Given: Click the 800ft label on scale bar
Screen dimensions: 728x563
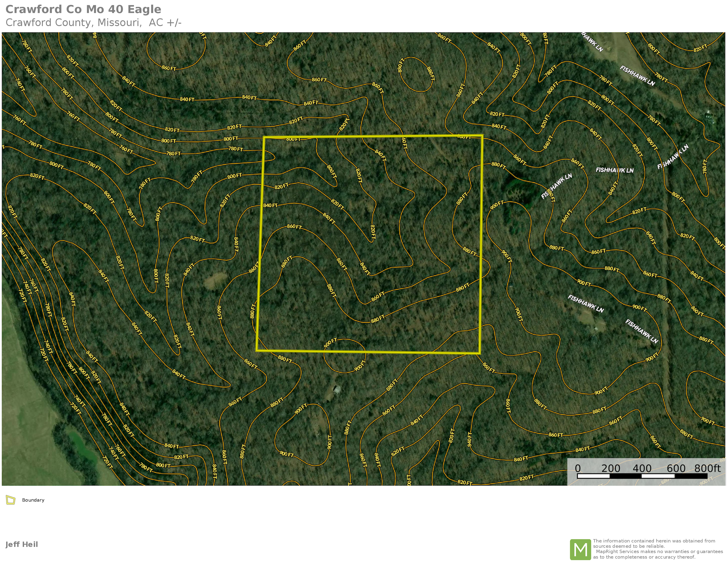Looking at the screenshot, I should (707, 468).
